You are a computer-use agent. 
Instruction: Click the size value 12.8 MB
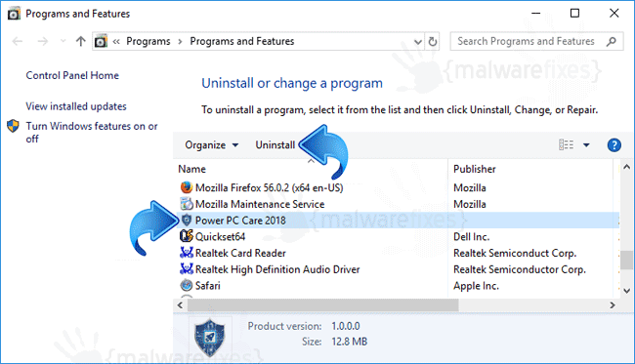(349, 342)
